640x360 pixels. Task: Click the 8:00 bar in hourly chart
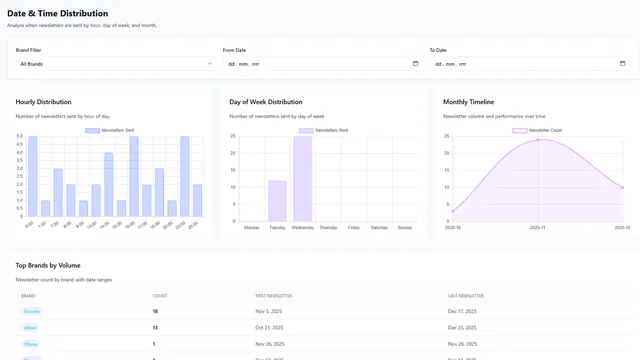pyautogui.click(x=71, y=200)
